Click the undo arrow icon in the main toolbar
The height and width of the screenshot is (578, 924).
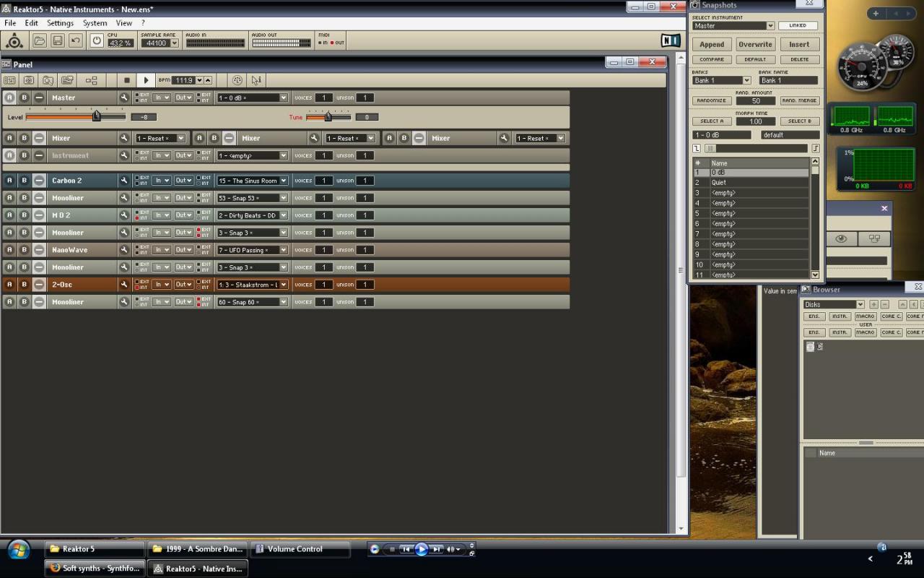click(x=75, y=40)
